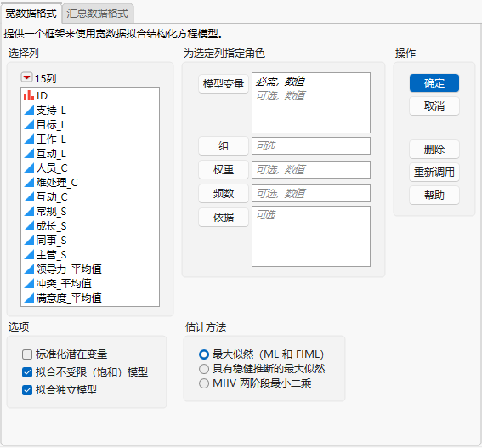Select column name 难处理_C in list
Image resolution: width=482 pixels, height=448 pixels.
click(x=57, y=182)
